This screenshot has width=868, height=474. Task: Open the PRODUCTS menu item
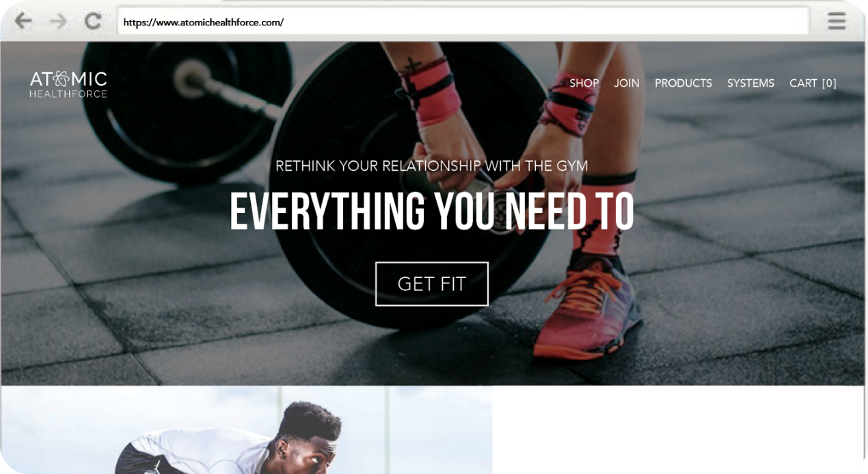pos(683,83)
